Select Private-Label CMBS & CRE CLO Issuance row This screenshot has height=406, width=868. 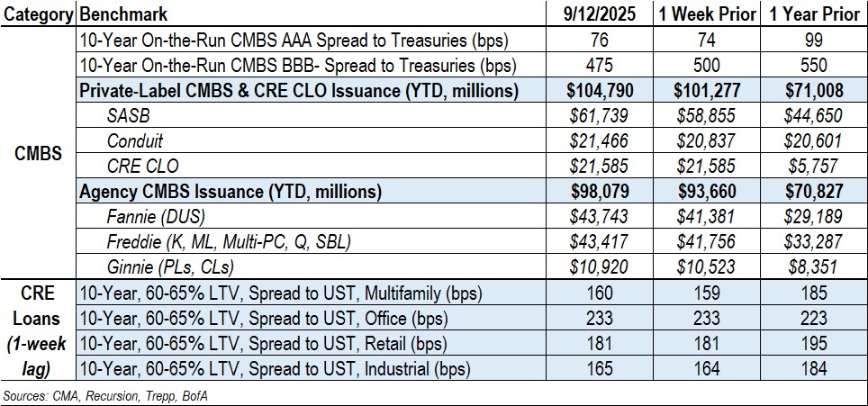(x=299, y=91)
